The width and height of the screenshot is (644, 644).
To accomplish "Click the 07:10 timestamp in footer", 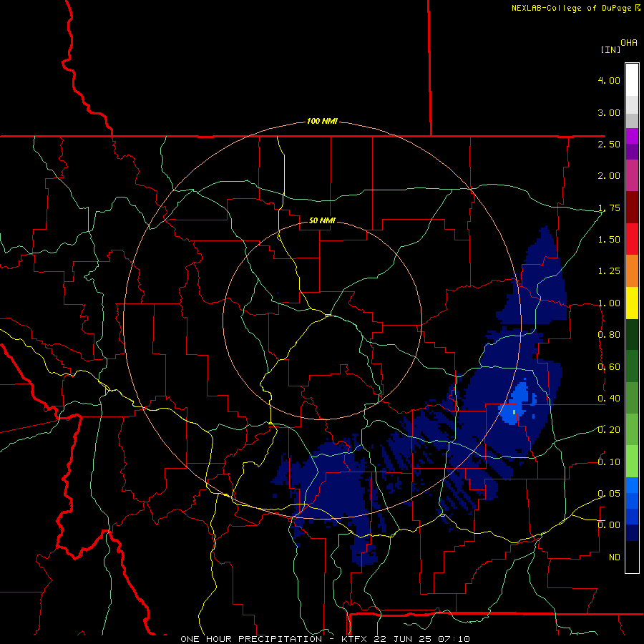I will (454, 639).
